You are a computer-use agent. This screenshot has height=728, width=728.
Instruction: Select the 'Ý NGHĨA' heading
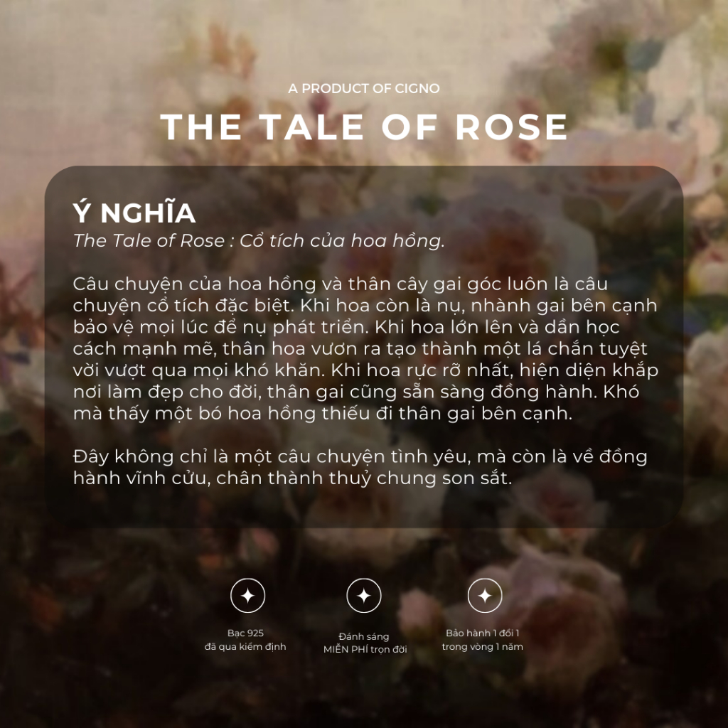(x=134, y=213)
